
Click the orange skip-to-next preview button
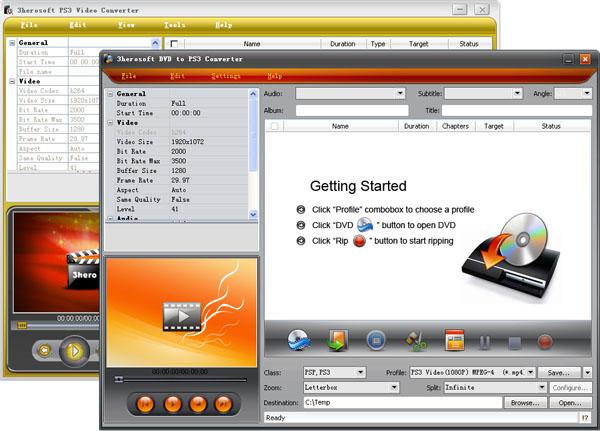223,403
